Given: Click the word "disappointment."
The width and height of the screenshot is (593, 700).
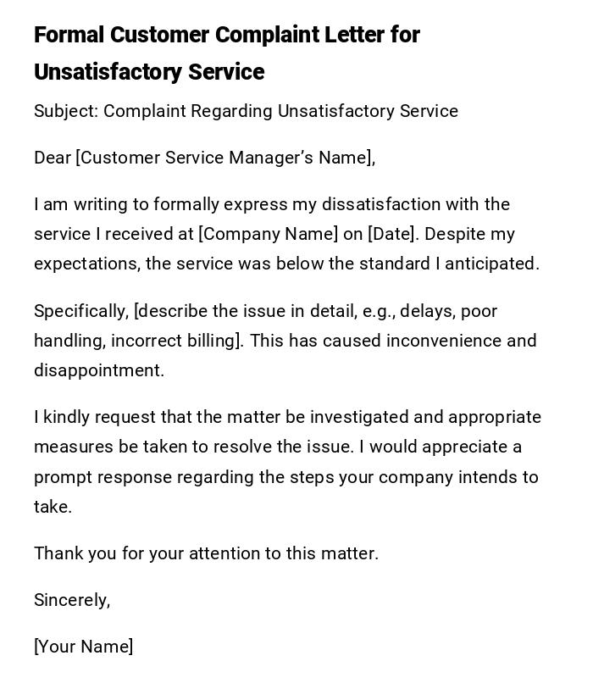Looking at the screenshot, I should click(x=99, y=370).
